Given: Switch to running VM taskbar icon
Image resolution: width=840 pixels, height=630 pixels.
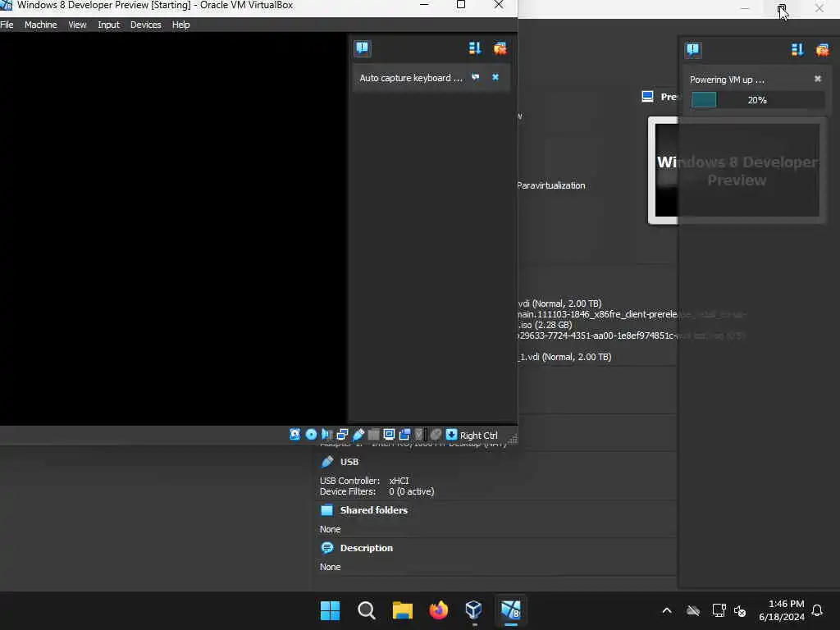Looking at the screenshot, I should [x=510, y=610].
